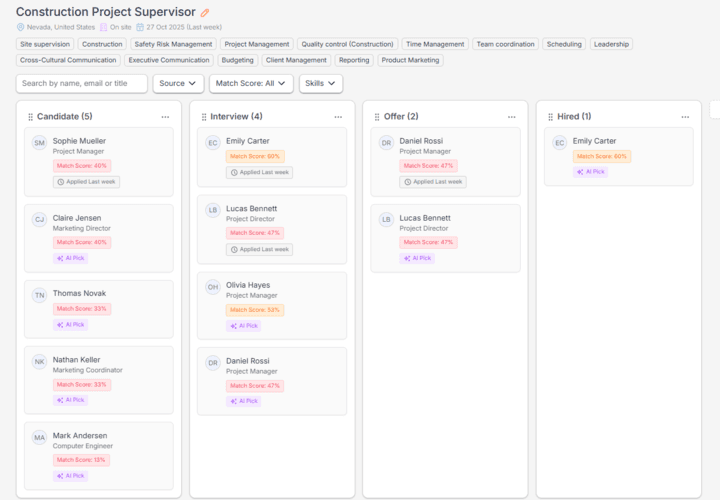Open the Interview column three-dot menu

tap(338, 117)
